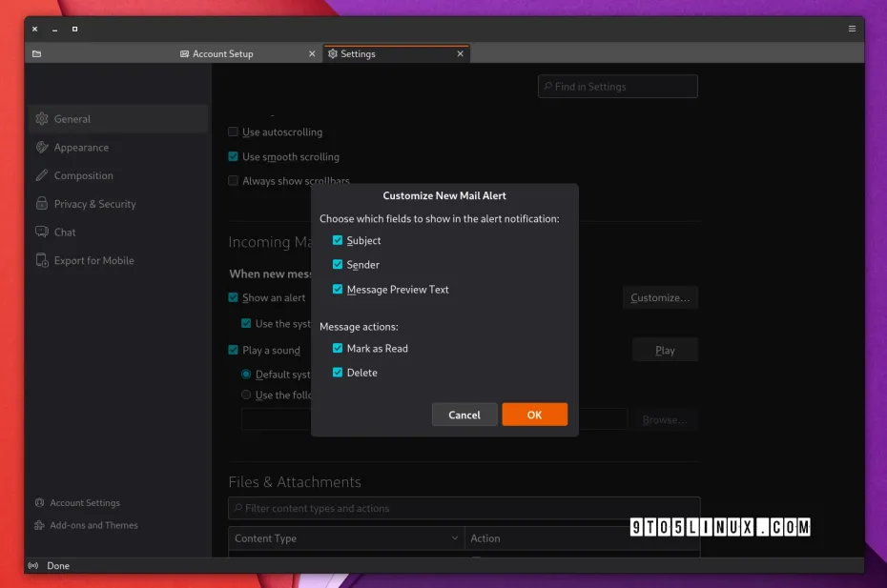
Task: Click the Export for Mobile icon
Action: pos(42,260)
